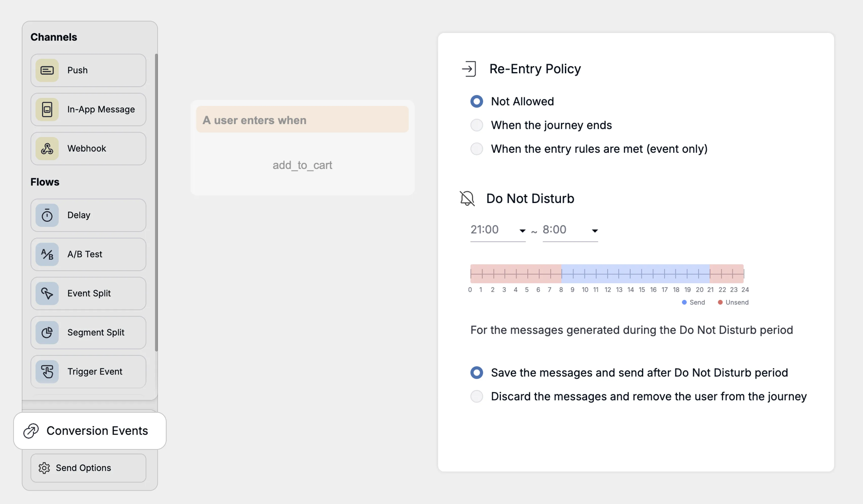Click the Delay timer icon
Viewport: 863px width, 504px height.
pyautogui.click(x=47, y=215)
